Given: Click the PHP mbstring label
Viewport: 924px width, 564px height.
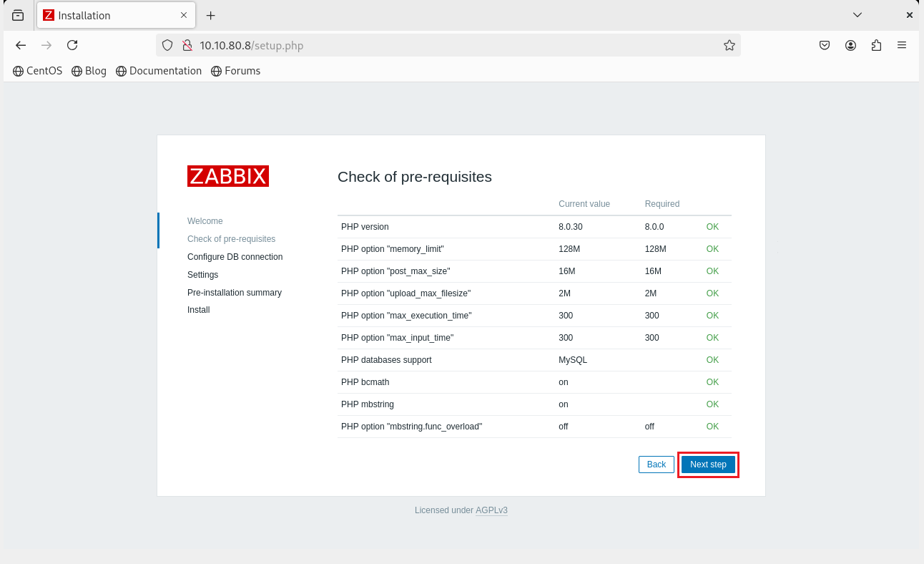Looking at the screenshot, I should point(368,404).
